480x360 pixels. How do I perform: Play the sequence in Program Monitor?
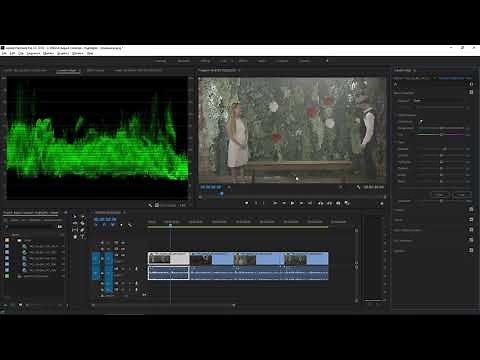coord(292,203)
